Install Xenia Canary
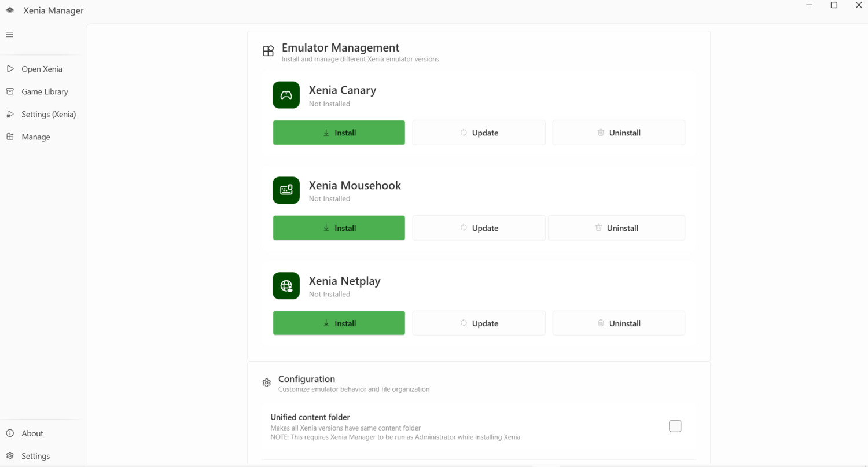Viewport: 868px width, 467px height. 339,133
